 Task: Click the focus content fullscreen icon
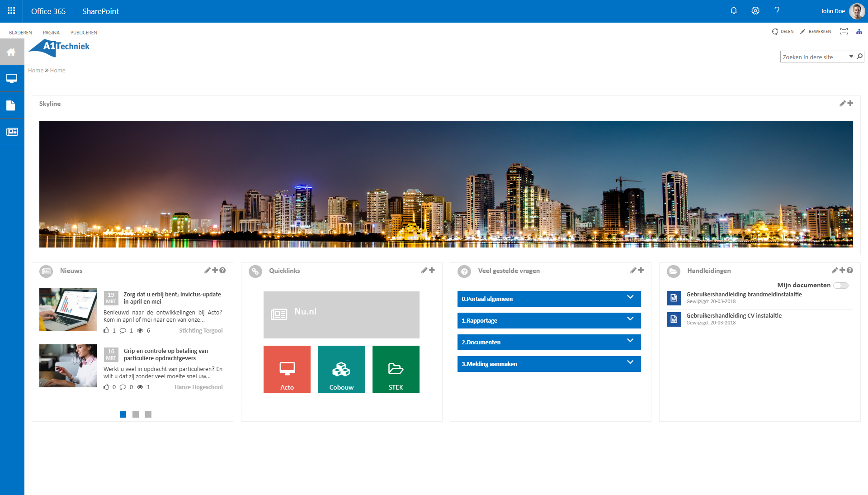(x=844, y=32)
